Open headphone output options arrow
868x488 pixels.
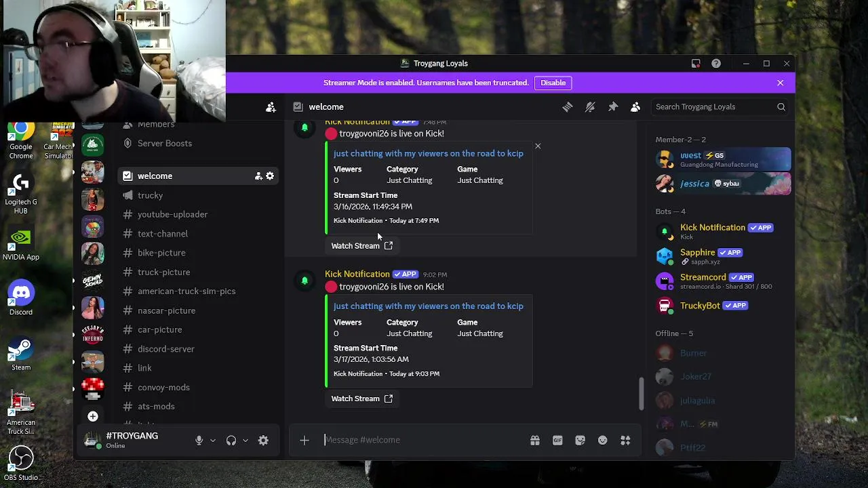[245, 441]
